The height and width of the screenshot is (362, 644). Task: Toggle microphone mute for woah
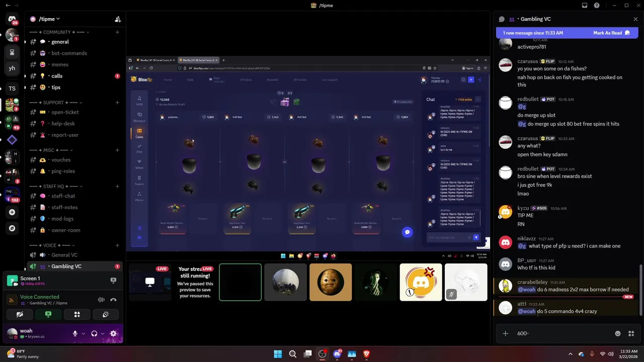(75, 333)
